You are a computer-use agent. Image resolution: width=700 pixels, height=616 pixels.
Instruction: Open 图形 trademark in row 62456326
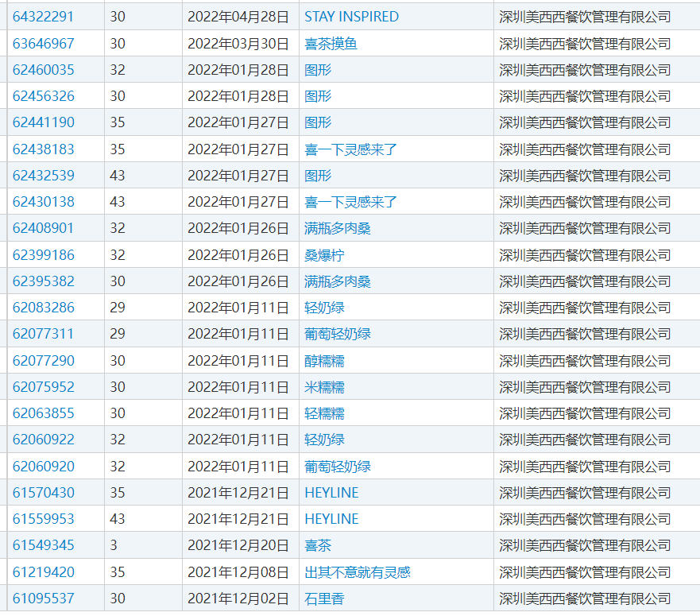[318, 96]
